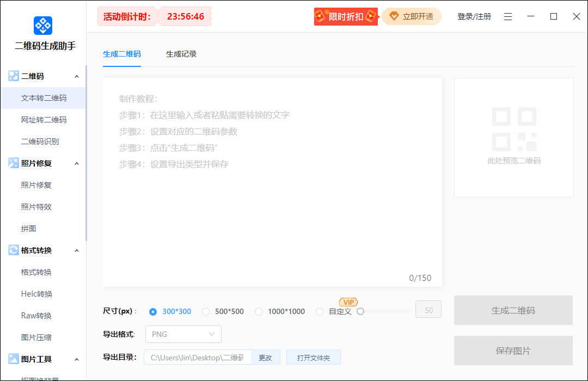Image resolution: width=588 pixels, height=381 pixels.
Task: Open the PNG export format dropdown
Action: point(183,334)
